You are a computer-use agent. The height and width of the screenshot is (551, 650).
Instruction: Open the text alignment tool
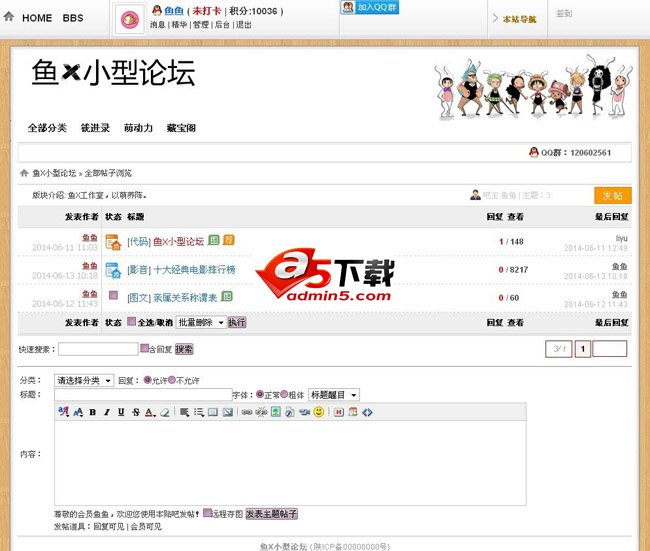[x=184, y=412]
